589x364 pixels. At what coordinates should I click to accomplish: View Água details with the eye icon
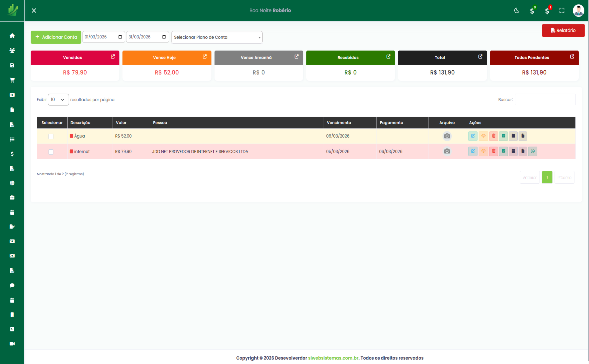click(x=483, y=136)
